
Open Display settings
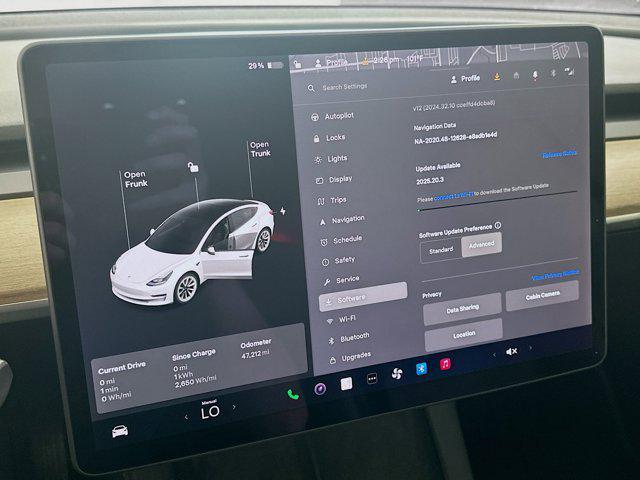click(x=334, y=180)
